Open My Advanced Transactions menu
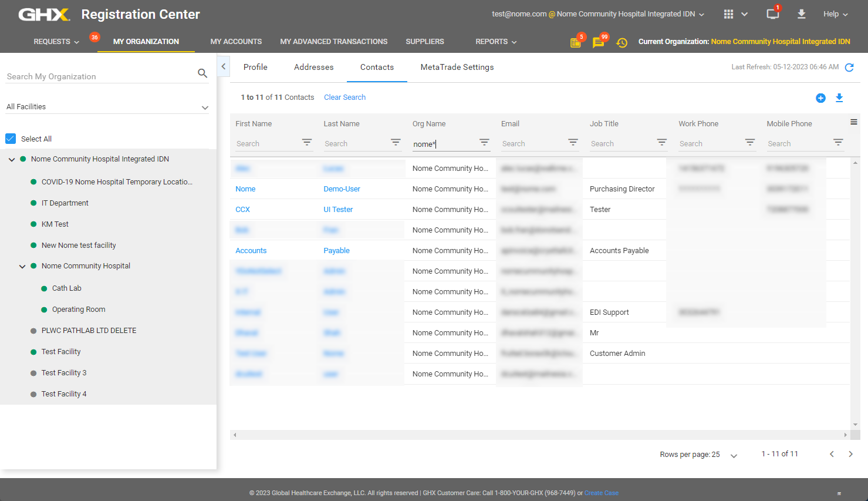Image resolution: width=868 pixels, height=501 pixels. tap(334, 42)
